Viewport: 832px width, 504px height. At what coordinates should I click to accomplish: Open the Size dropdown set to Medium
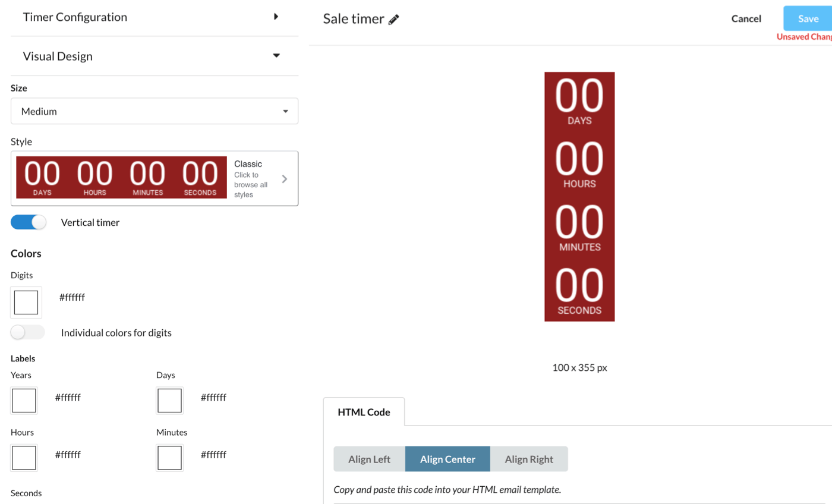pos(155,111)
